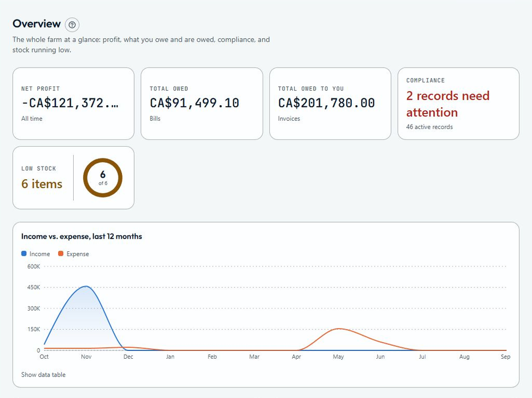
Task: Click the Oct axis label
Action: point(44,356)
